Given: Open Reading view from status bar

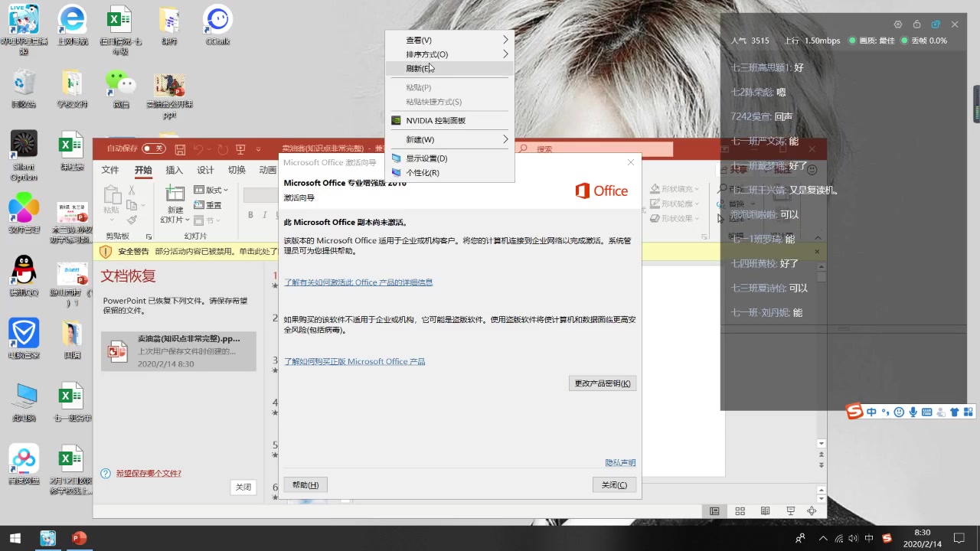Looking at the screenshot, I should coord(765,511).
